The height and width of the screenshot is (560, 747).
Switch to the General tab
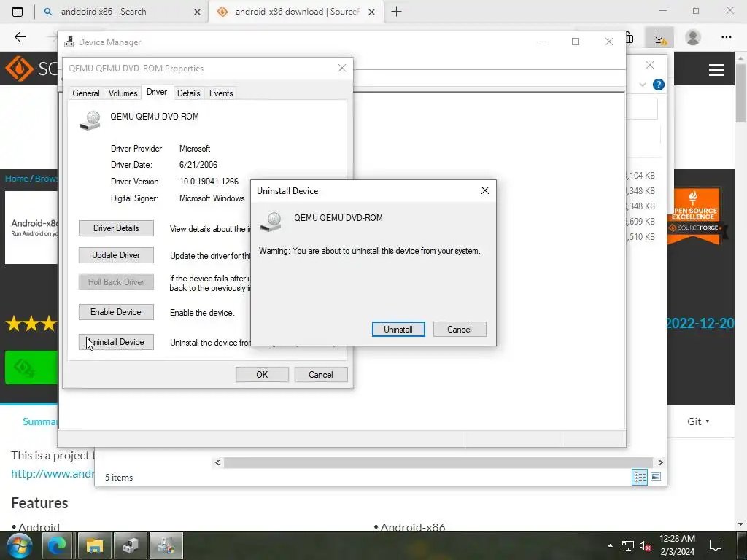click(86, 93)
